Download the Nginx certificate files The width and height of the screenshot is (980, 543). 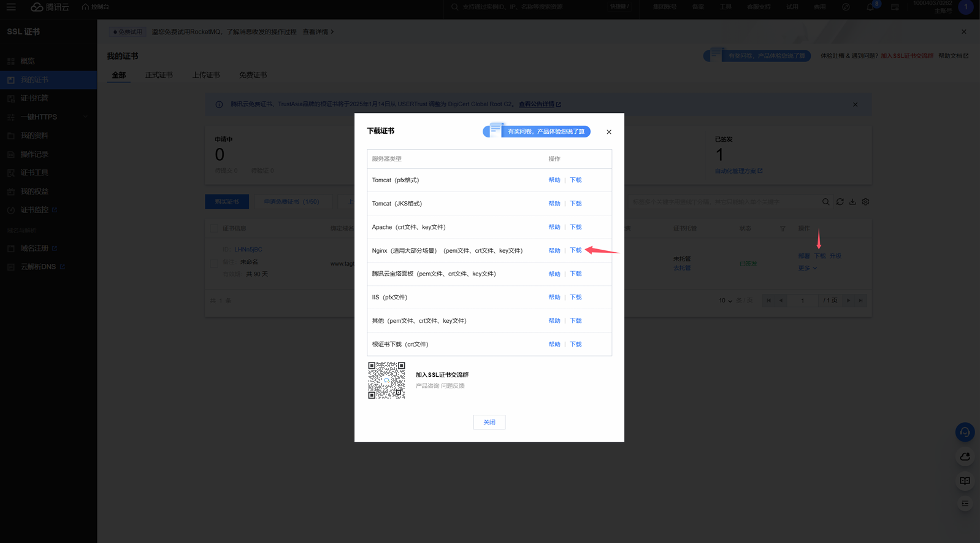[x=575, y=250]
